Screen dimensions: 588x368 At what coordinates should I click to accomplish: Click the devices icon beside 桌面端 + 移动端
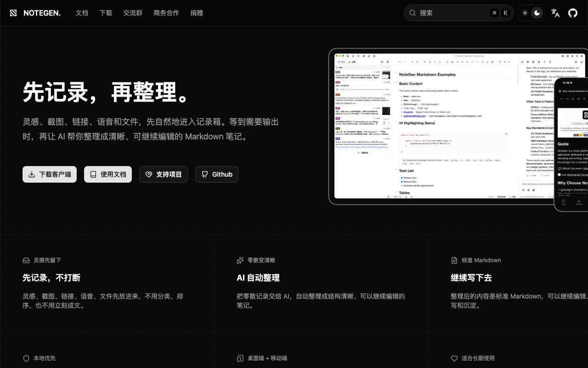[x=240, y=358]
